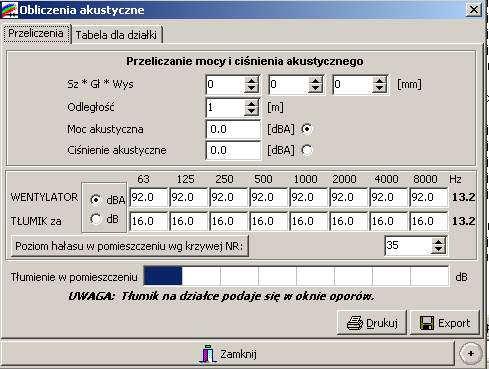This screenshot has width=489, height=369.
Task: Choose the dB unit radio option
Action: pyautogui.click(x=96, y=219)
